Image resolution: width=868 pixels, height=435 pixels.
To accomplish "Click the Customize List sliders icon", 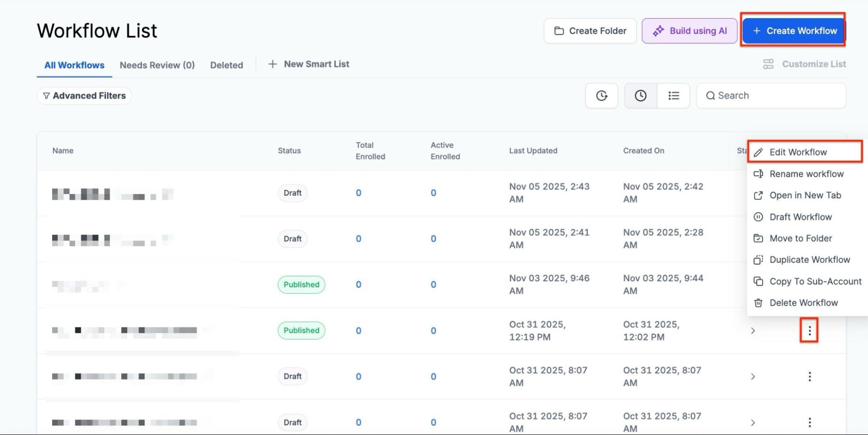I will click(x=768, y=64).
